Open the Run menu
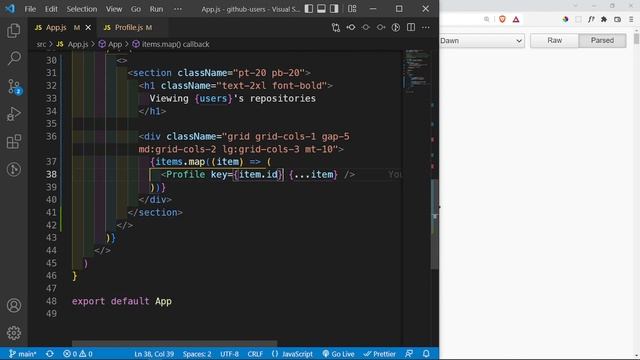Image resolution: width=640 pixels, height=360 pixels. 156,9
